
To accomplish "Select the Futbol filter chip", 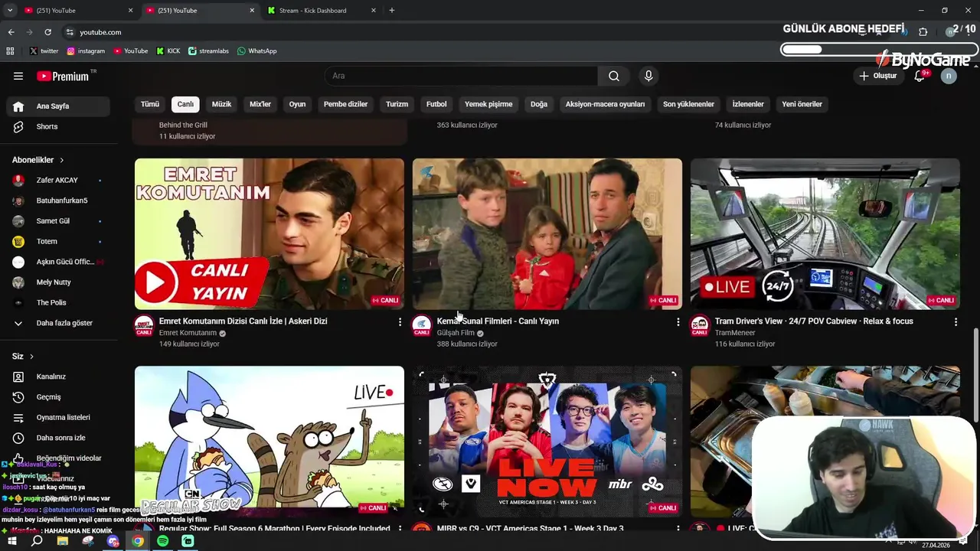I will [436, 104].
